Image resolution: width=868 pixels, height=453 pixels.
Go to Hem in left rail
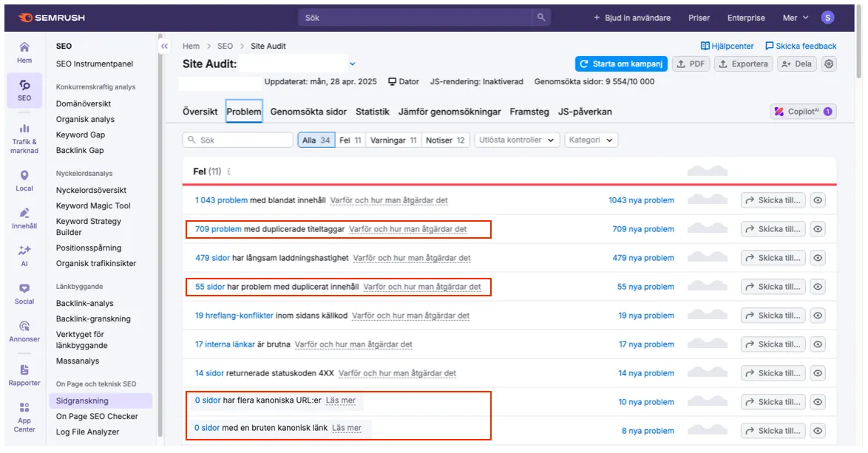[24, 52]
